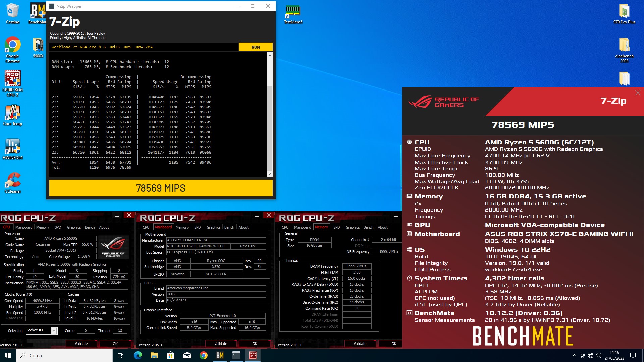Close the BenchMate result panel

coord(638,93)
